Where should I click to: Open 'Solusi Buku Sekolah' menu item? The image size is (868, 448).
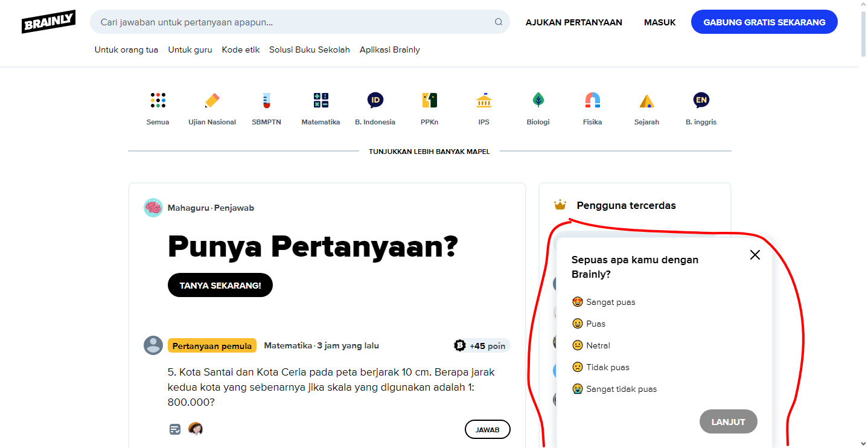point(309,50)
